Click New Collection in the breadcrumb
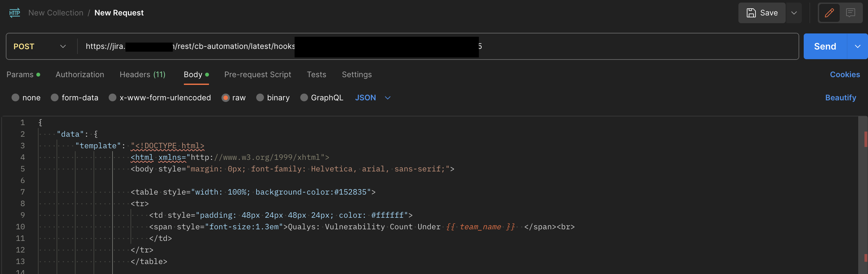Image resolution: width=868 pixels, height=274 pixels. click(56, 13)
